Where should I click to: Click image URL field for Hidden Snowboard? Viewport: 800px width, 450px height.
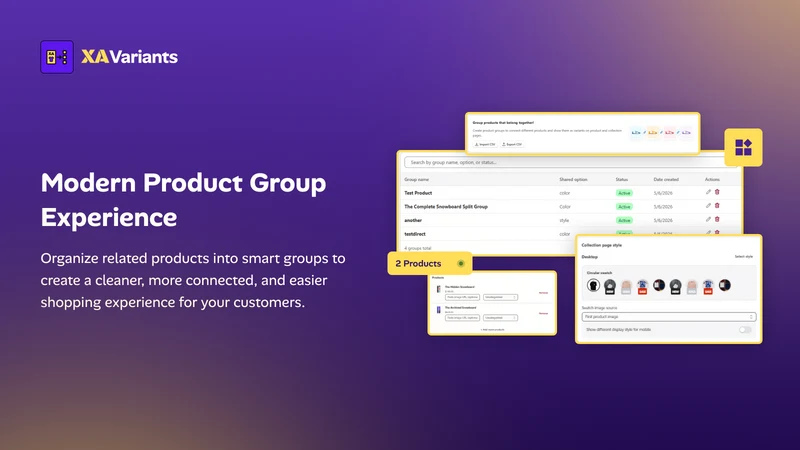tap(462, 297)
